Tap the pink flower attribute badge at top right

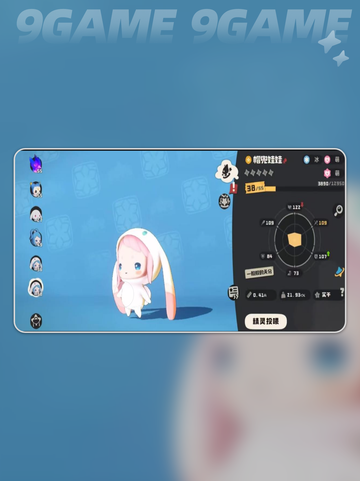coord(327,160)
